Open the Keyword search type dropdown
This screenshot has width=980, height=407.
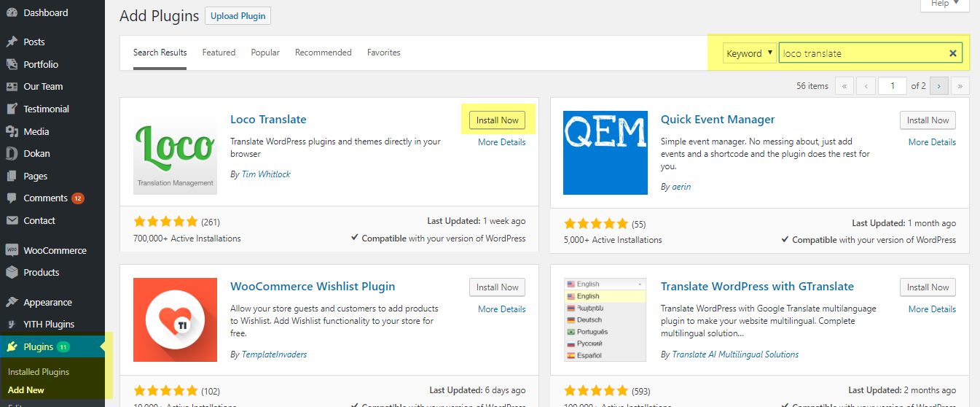coord(749,53)
